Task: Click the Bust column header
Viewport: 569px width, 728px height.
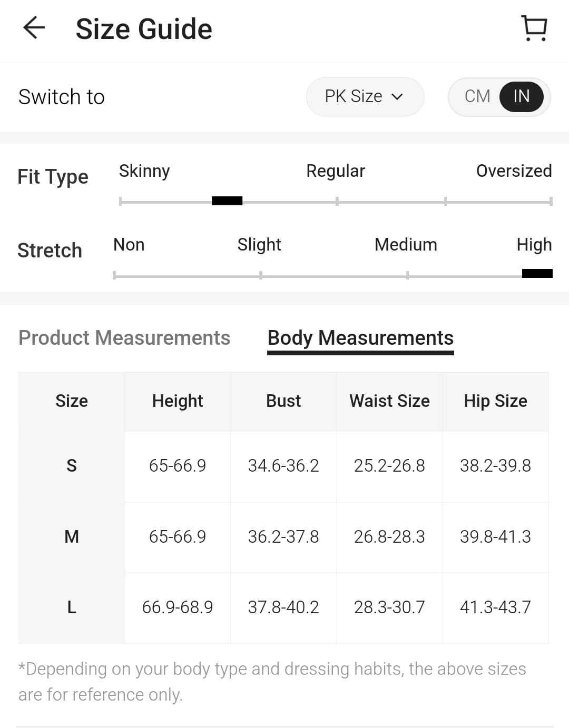Action: pos(283,401)
